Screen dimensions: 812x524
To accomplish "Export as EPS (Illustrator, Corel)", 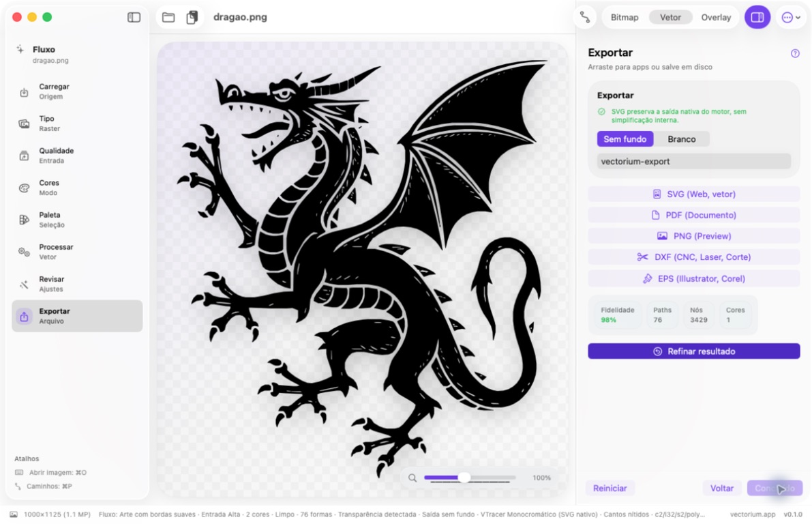I will 694,278.
